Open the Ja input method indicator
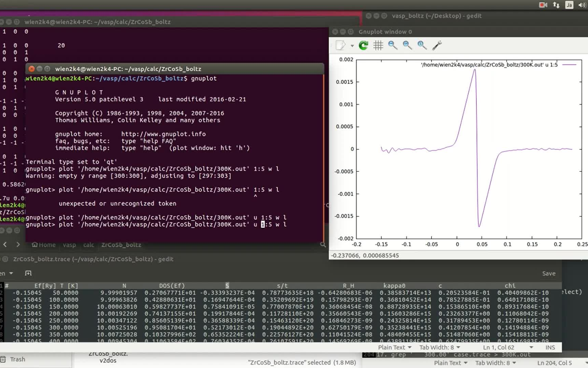 pyautogui.click(x=569, y=5)
